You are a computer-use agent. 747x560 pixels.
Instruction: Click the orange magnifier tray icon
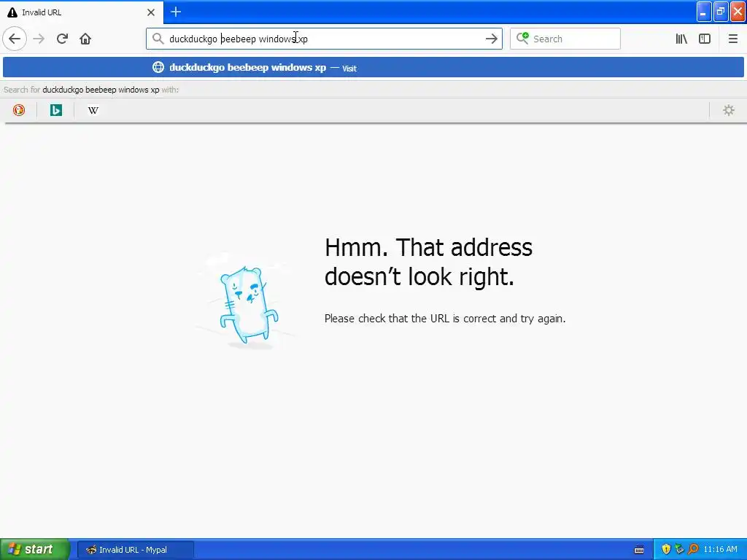693,550
